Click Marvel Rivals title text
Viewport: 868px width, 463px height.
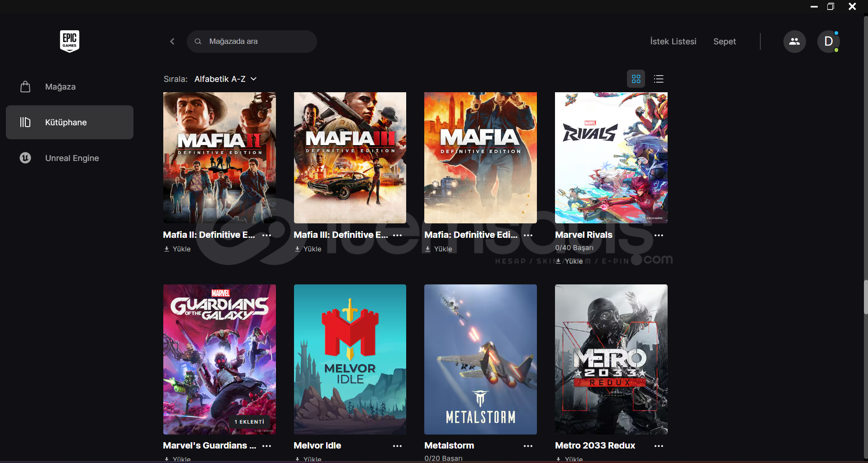click(x=583, y=235)
